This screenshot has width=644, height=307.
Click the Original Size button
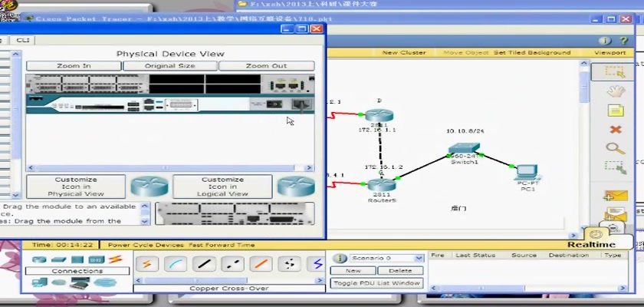(x=170, y=66)
